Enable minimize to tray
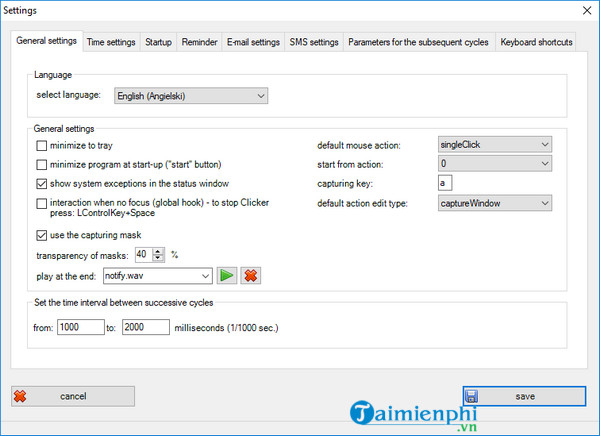This screenshot has width=600, height=436. [x=41, y=146]
